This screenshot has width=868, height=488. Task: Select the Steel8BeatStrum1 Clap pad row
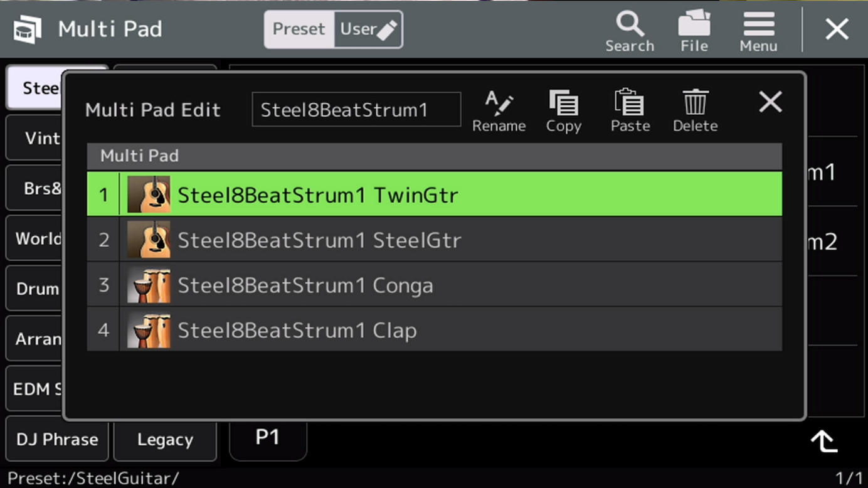tap(434, 330)
